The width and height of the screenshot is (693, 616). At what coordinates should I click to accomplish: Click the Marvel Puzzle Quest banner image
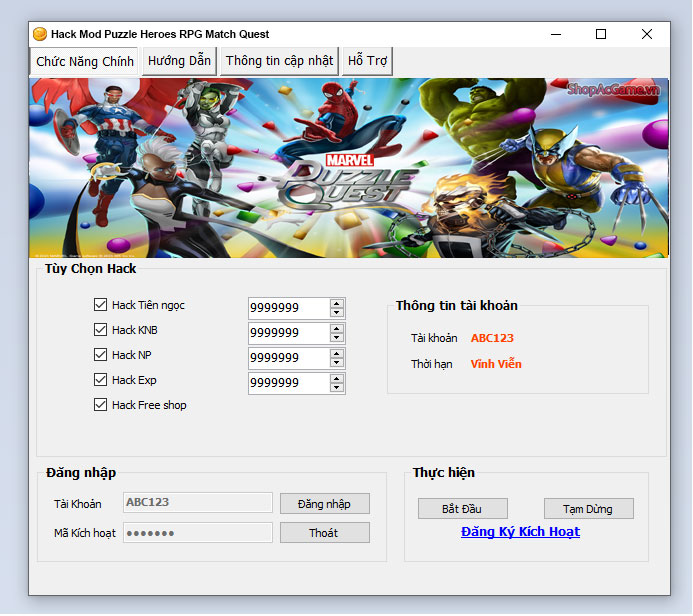point(349,168)
